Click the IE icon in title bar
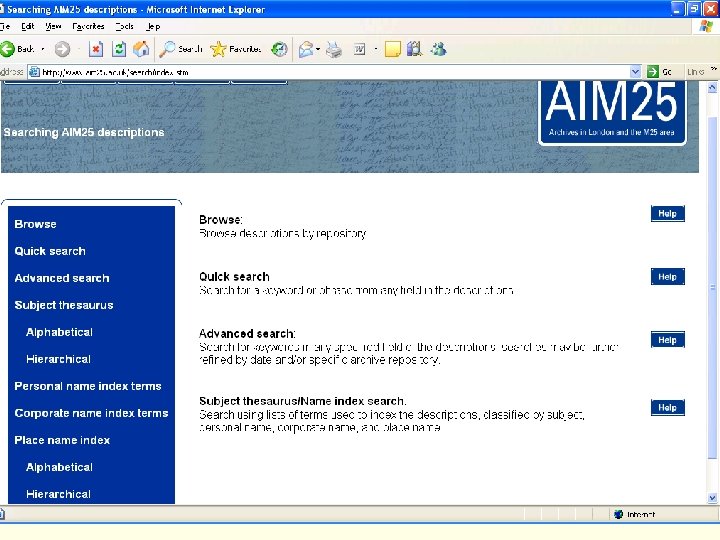 tap(2, 9)
